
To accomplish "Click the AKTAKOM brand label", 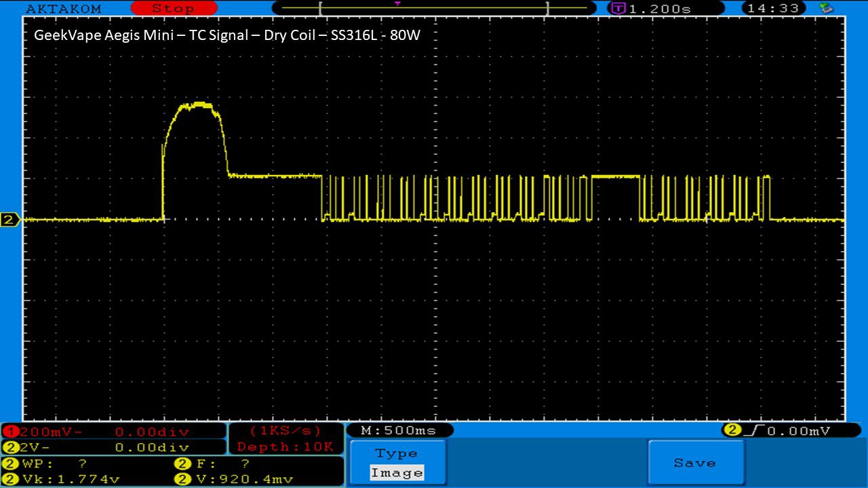I will [63, 9].
